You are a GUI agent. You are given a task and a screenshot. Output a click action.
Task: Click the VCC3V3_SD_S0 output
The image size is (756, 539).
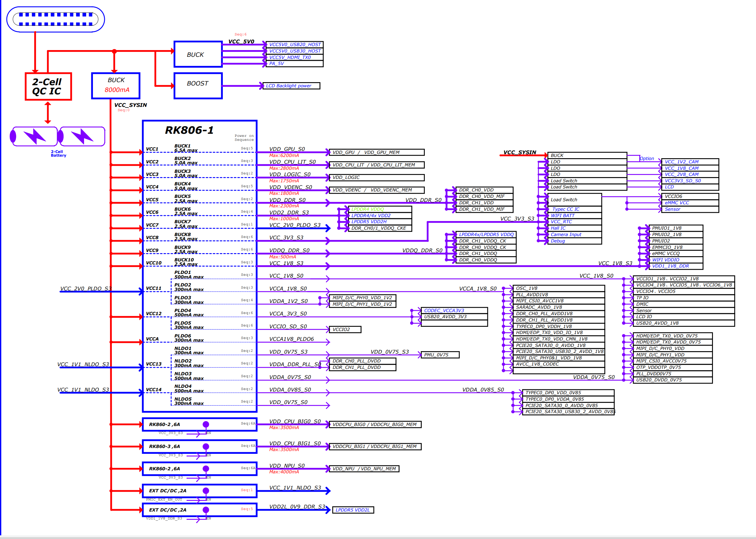pos(690,180)
